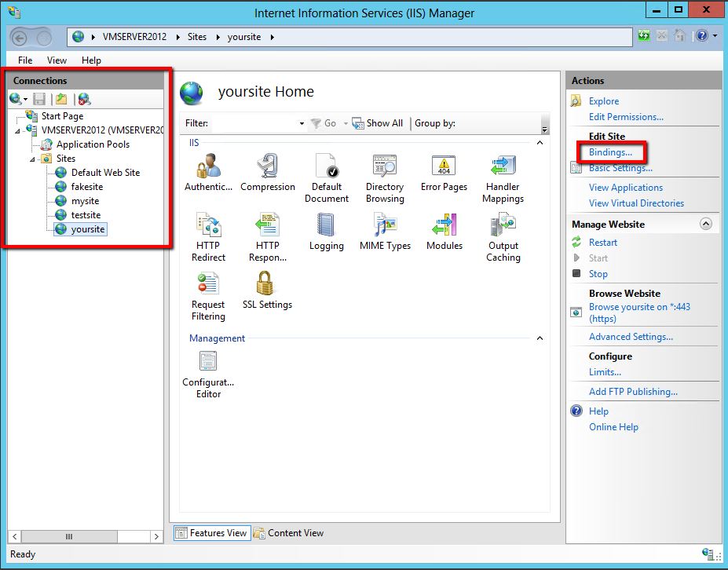Image resolution: width=728 pixels, height=570 pixels.
Task: Click Advanced Settings... in Actions pane
Action: (631, 337)
